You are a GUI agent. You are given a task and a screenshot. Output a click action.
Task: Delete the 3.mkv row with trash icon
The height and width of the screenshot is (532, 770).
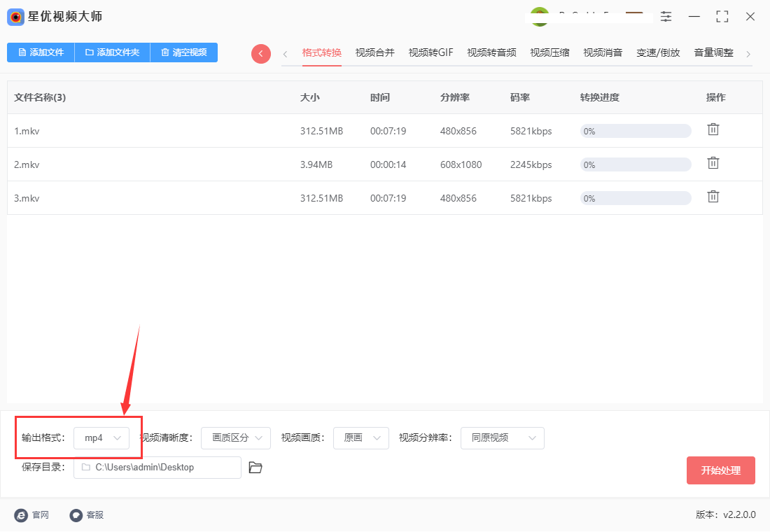pyautogui.click(x=713, y=197)
